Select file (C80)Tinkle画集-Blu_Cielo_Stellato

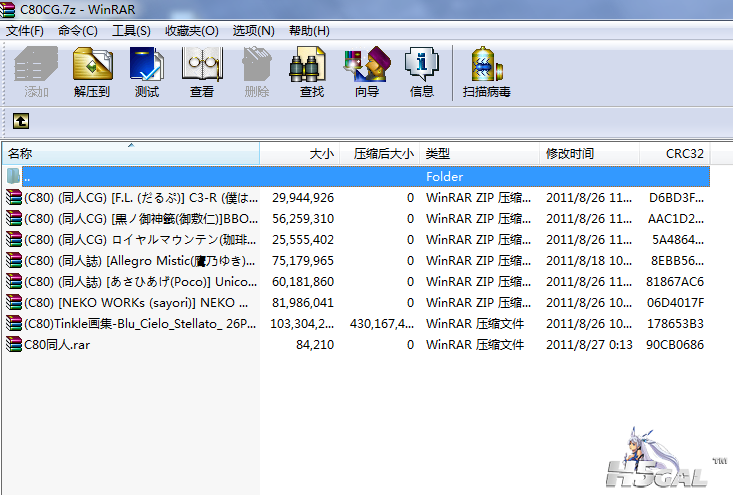141,324
